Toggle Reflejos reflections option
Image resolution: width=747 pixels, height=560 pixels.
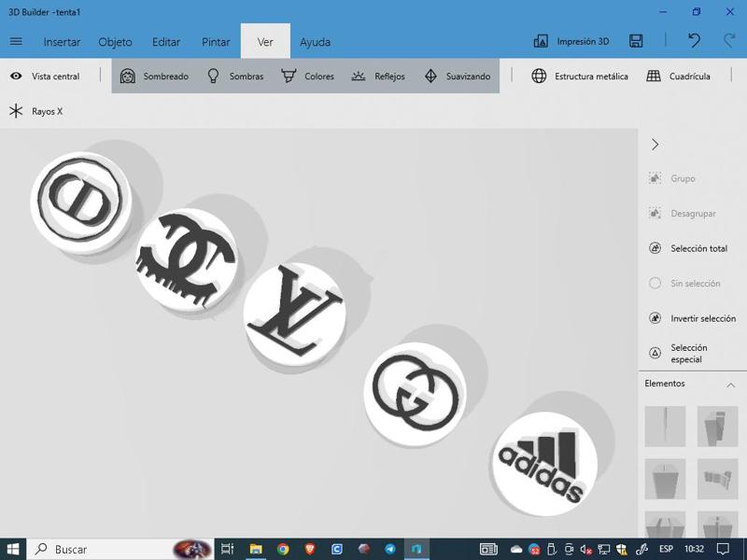click(378, 77)
